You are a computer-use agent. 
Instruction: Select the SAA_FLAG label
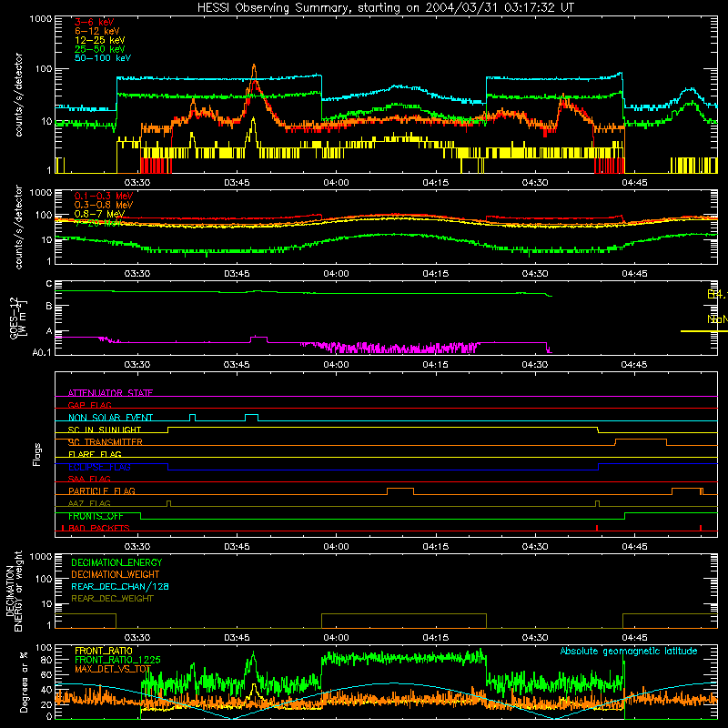89,479
